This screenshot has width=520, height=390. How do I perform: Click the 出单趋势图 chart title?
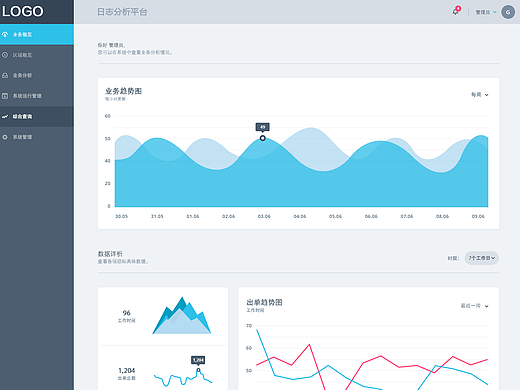[x=264, y=302]
